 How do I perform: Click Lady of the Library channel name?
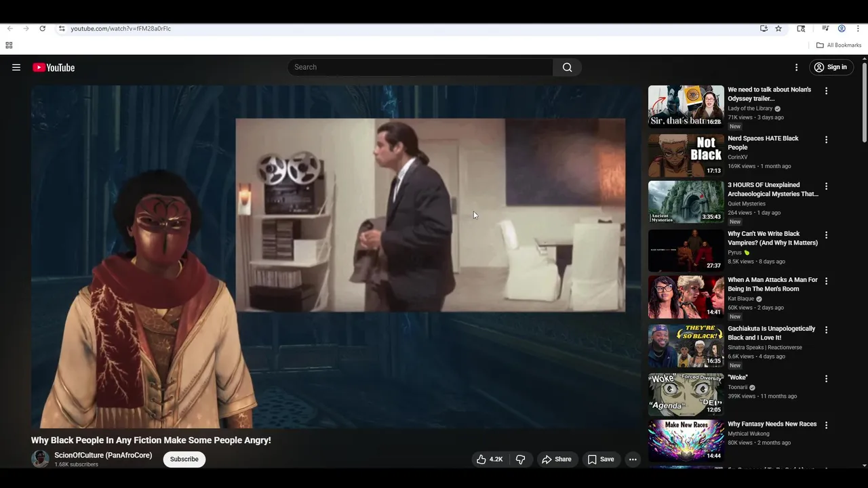coord(750,108)
